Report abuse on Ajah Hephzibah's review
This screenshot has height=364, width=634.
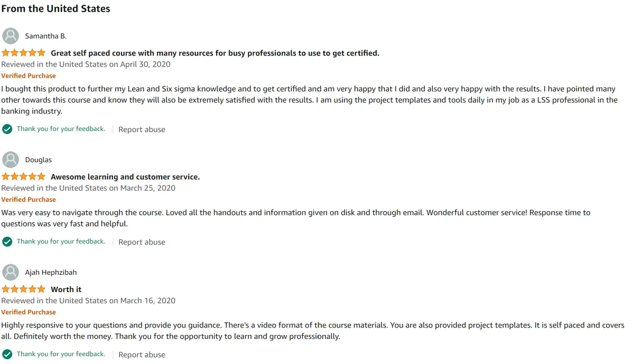click(x=142, y=354)
